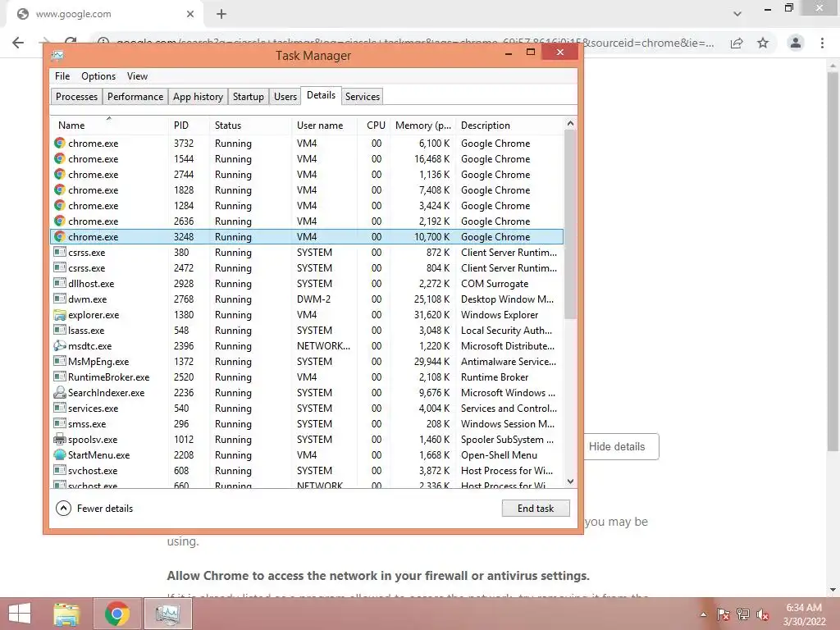Click the End task button
The image size is (840, 630).
click(x=536, y=508)
